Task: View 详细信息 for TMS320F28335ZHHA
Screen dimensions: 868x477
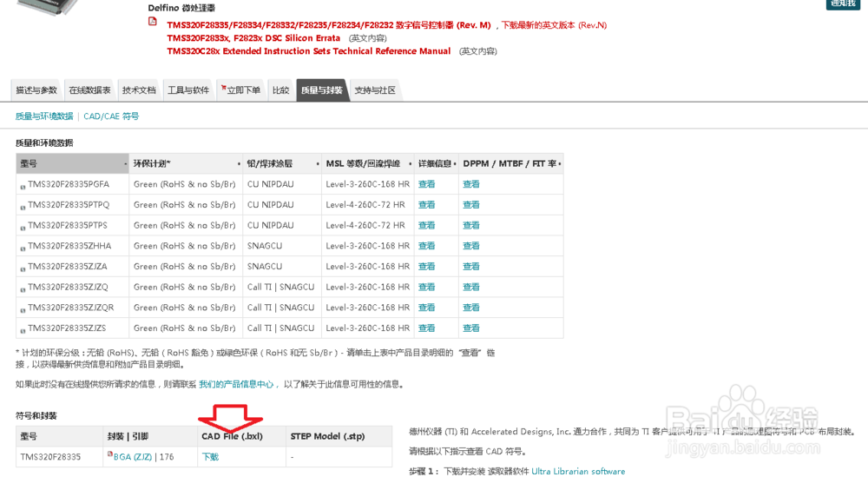Action: pos(426,245)
